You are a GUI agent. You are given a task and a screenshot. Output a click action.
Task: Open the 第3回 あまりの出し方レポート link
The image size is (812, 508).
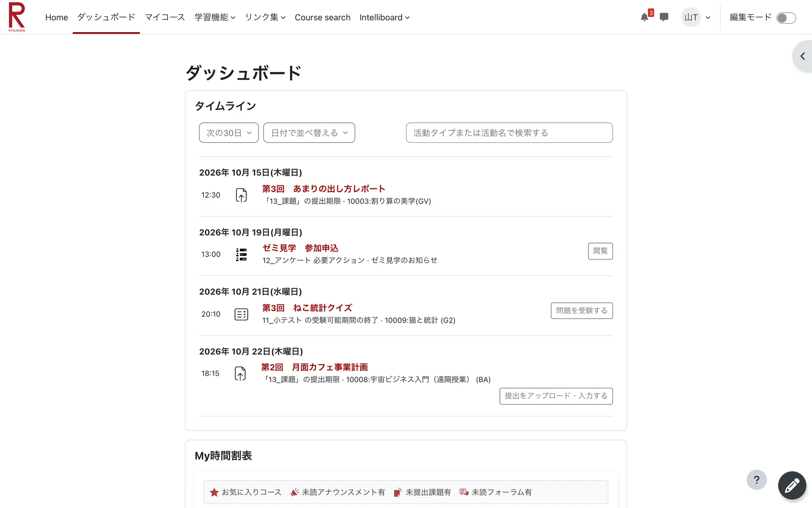324,189
